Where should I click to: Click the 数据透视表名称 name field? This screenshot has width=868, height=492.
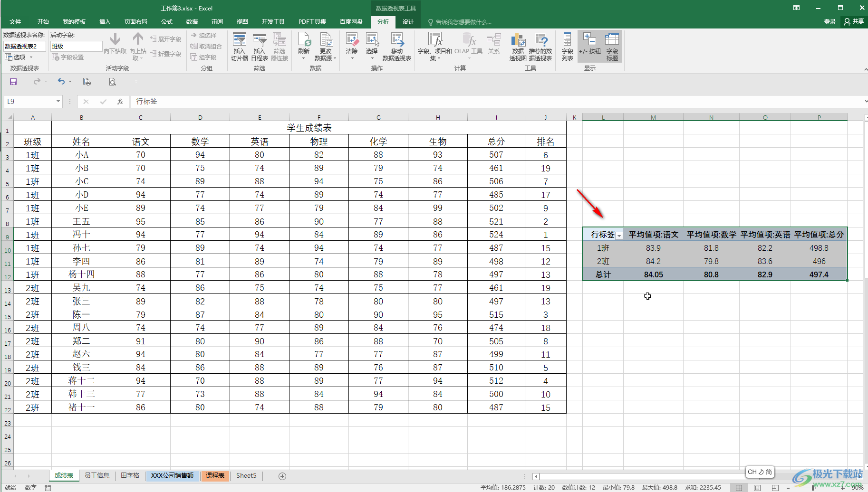[25, 46]
